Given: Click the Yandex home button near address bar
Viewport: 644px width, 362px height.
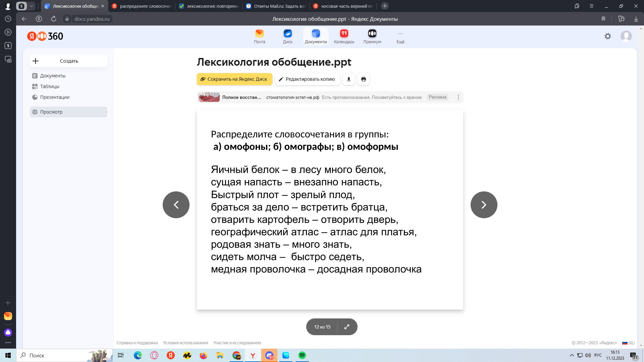Looking at the screenshot, I should (x=39, y=19).
